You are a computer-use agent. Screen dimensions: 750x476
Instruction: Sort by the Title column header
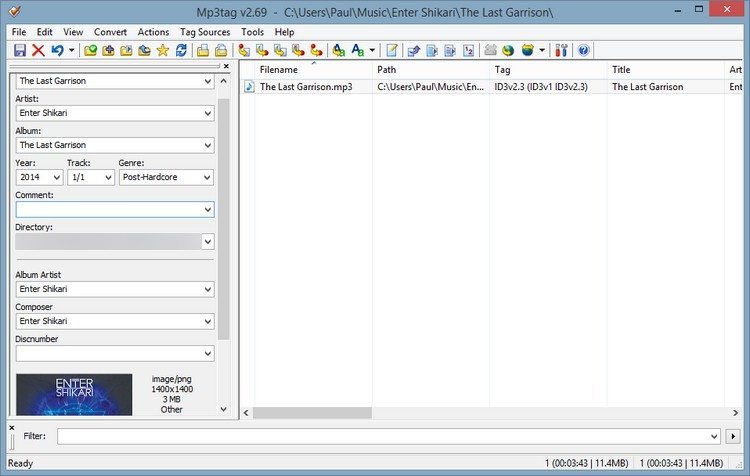pyautogui.click(x=666, y=70)
